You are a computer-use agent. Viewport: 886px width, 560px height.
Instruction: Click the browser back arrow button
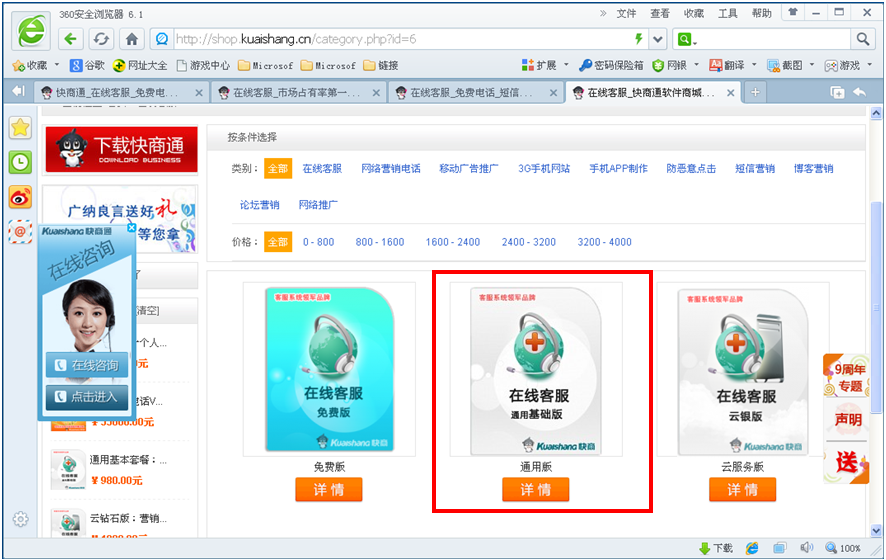tap(70, 39)
